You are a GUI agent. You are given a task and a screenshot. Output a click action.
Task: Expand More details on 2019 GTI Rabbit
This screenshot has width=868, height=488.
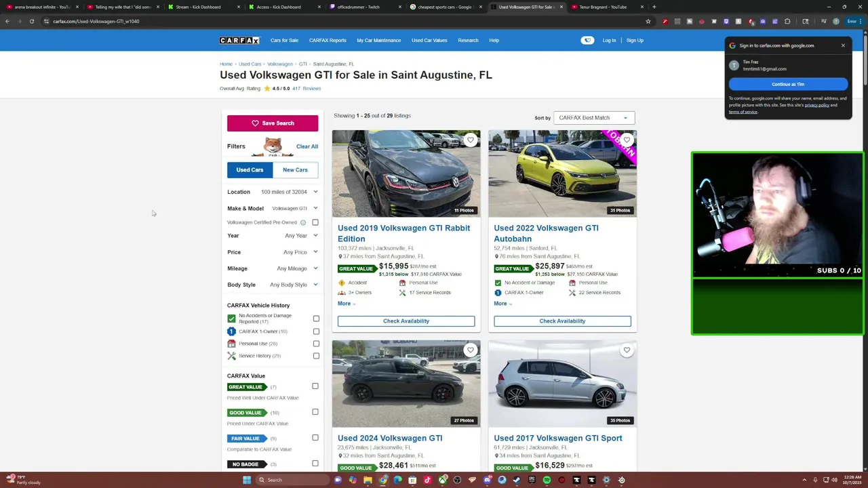pyautogui.click(x=347, y=304)
